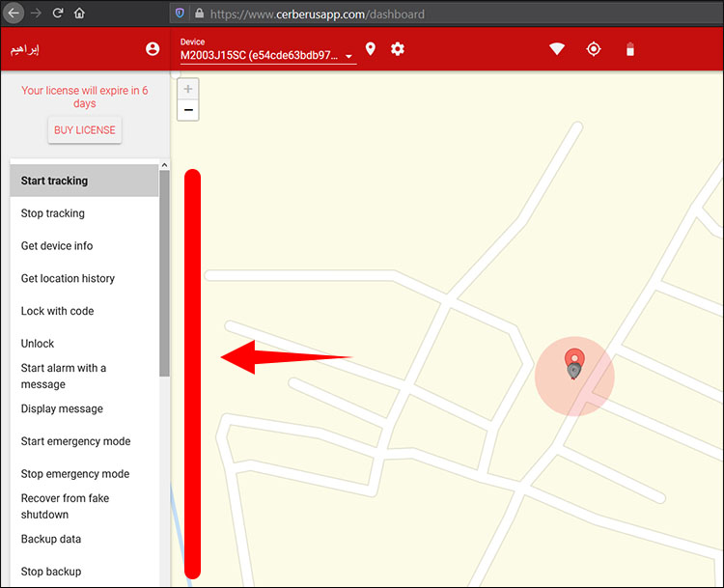Open device settings gear icon
Viewport: 724px width, 588px height.
(398, 49)
